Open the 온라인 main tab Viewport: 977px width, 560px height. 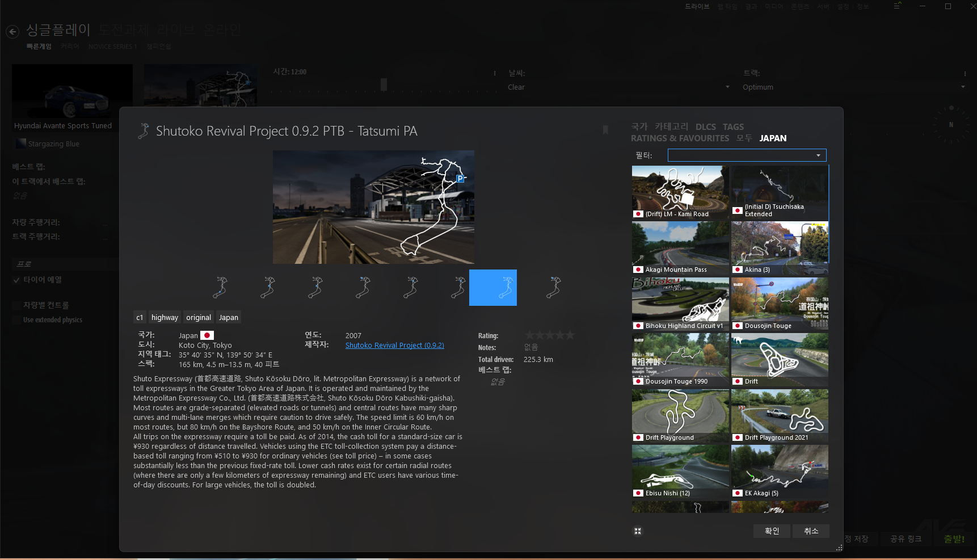click(x=222, y=30)
